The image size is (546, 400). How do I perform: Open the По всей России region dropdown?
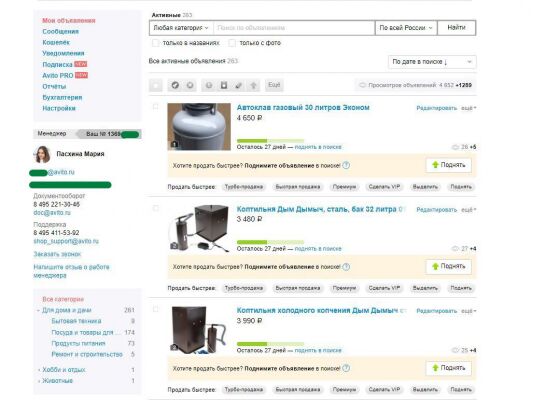coord(406,28)
